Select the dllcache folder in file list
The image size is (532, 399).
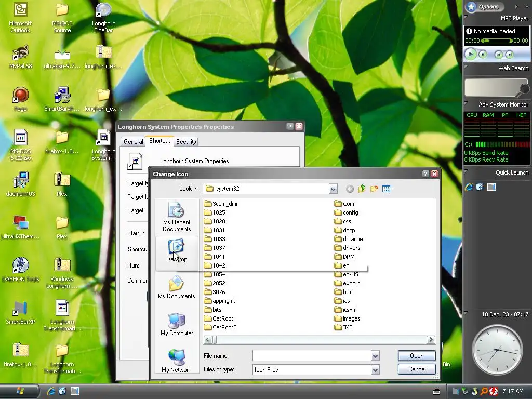pyautogui.click(x=349, y=239)
